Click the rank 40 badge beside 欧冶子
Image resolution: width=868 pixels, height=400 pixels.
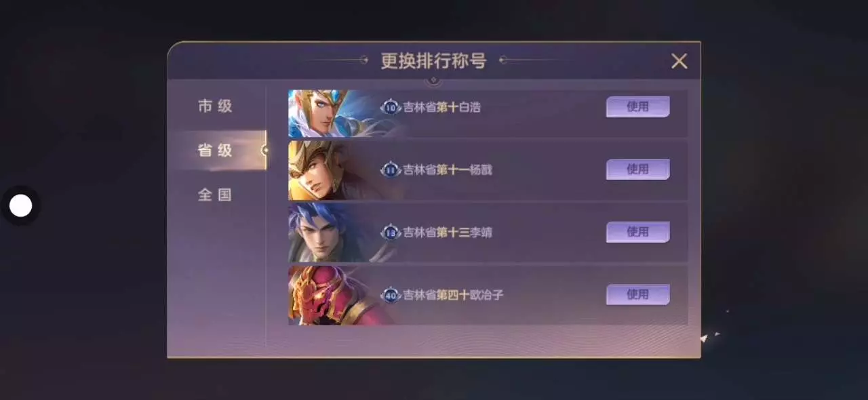tap(390, 295)
